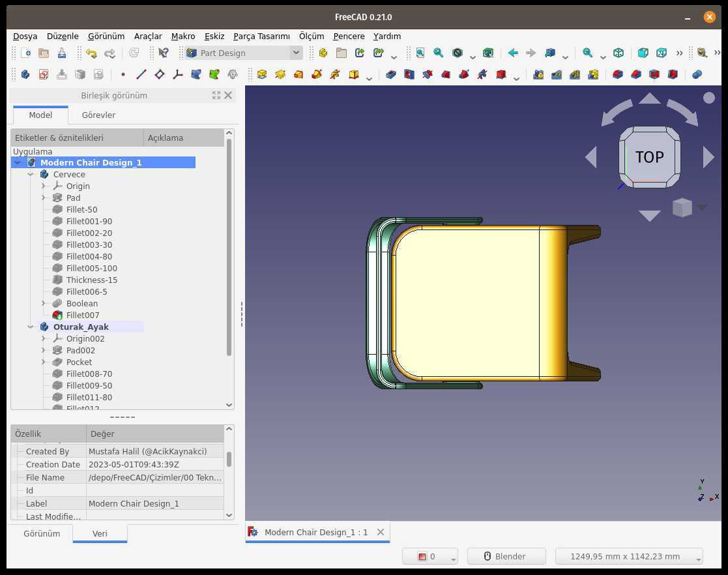728x575 pixels.
Task: Switch to the Görevler tab
Action: pos(98,115)
